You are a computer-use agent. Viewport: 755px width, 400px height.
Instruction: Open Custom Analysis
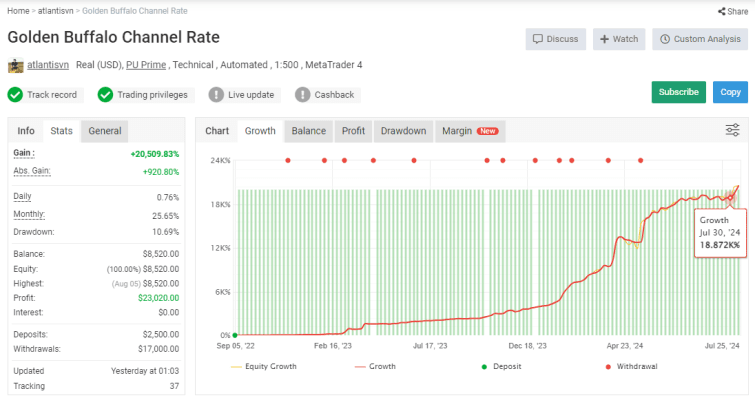697,39
